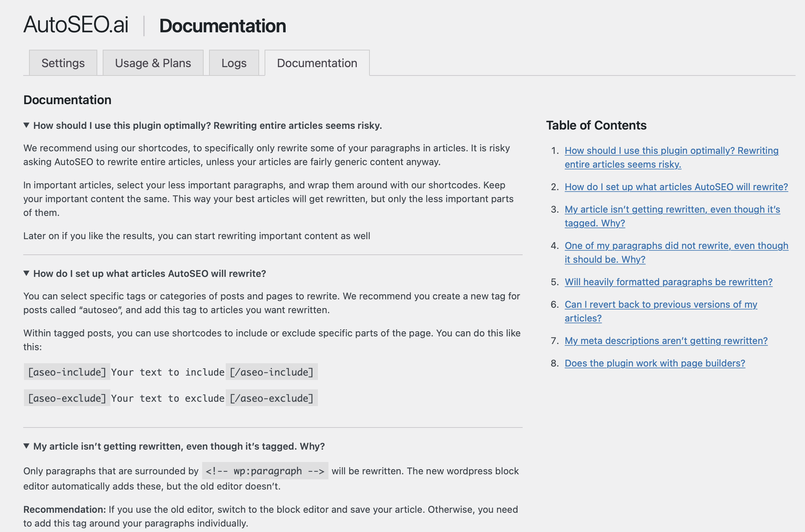Open the Logs tab
The width and height of the screenshot is (805, 532).
pos(234,63)
